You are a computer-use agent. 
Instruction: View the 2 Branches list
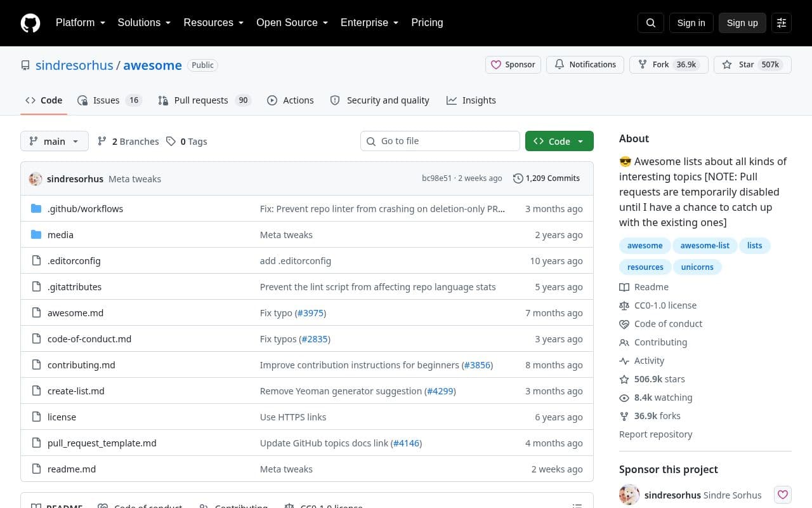pyautogui.click(x=128, y=142)
